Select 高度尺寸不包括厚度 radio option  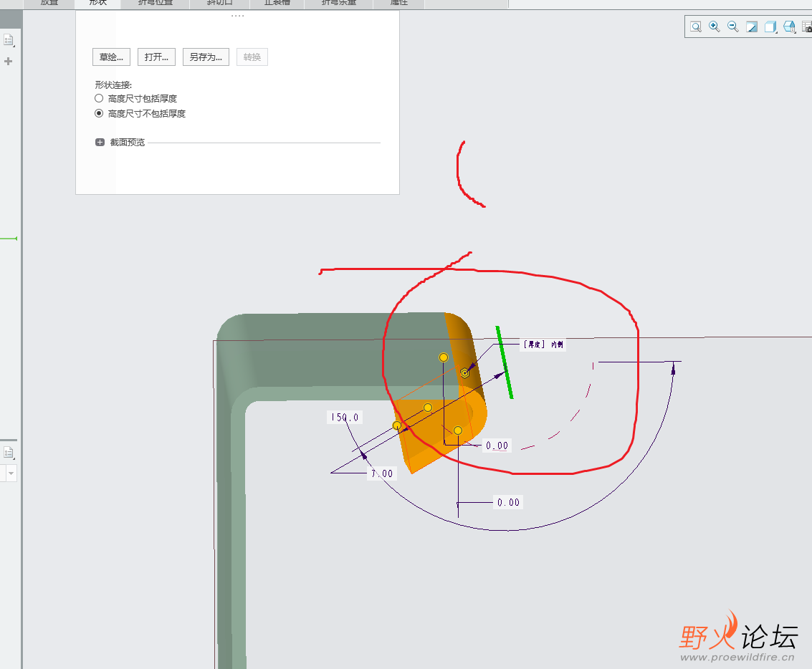click(x=99, y=113)
